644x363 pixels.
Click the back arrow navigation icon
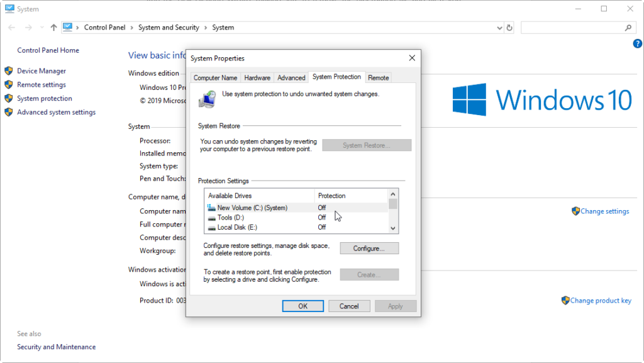point(12,28)
